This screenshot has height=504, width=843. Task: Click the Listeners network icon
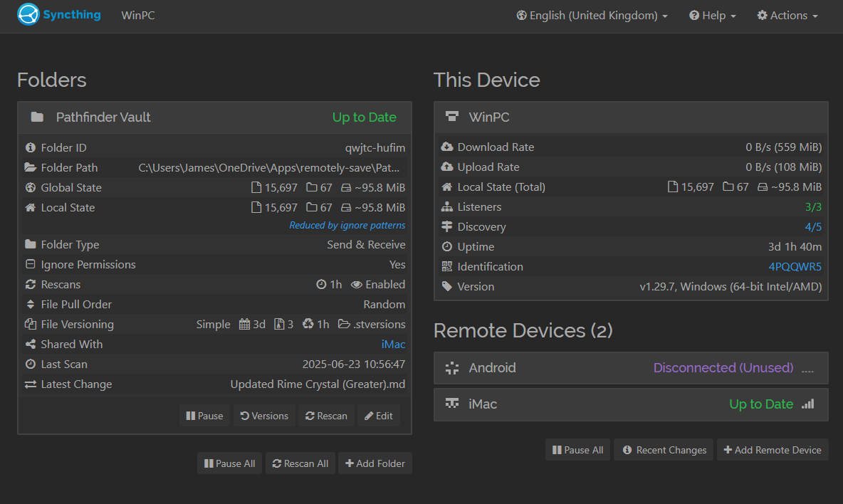(446, 207)
